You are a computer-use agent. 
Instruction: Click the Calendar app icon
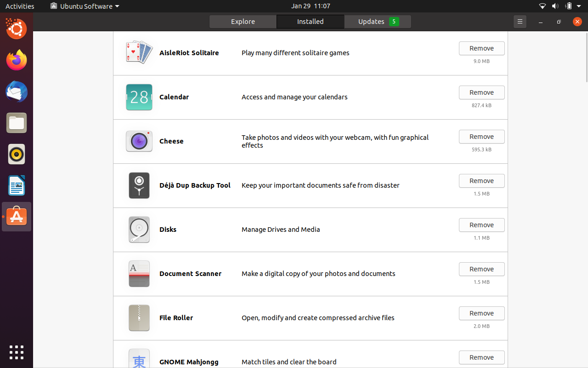(x=139, y=97)
